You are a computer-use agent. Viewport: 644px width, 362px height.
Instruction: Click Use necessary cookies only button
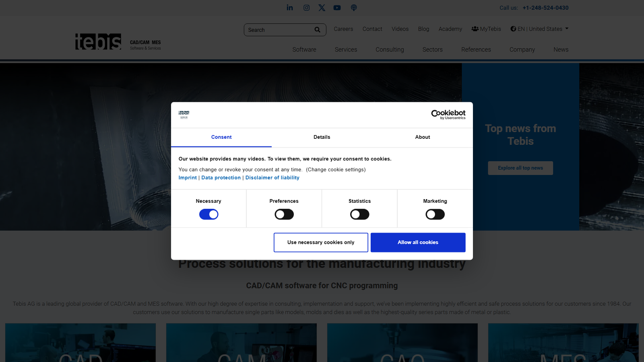tap(321, 243)
